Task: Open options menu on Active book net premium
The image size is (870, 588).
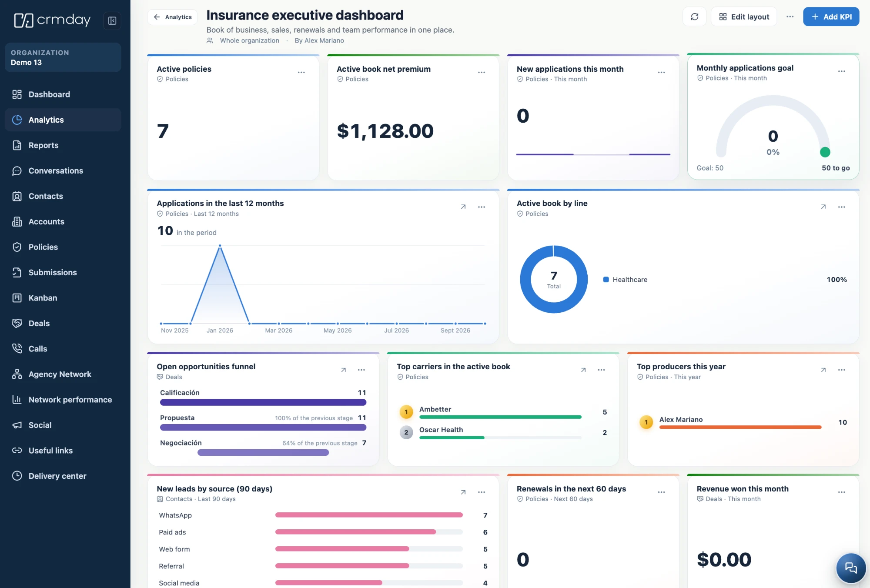Action: pyautogui.click(x=482, y=72)
